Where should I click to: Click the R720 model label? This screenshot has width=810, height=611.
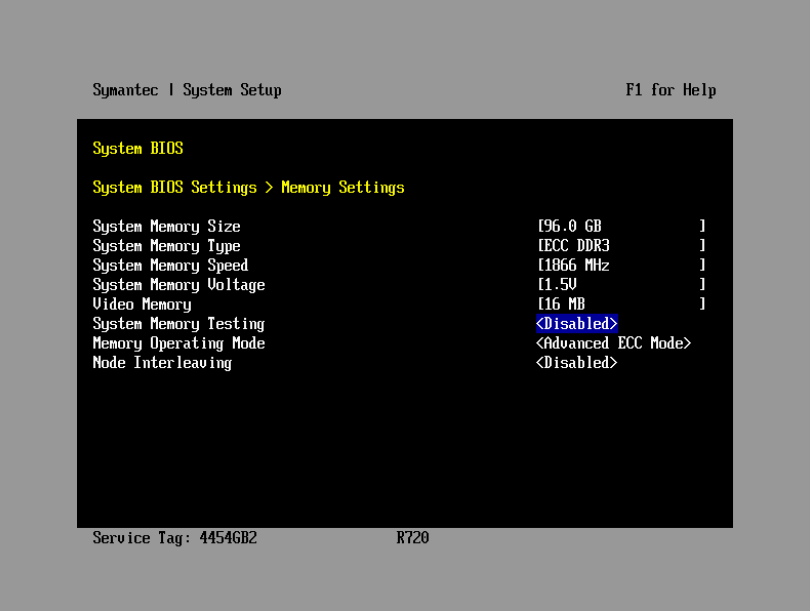click(412, 538)
